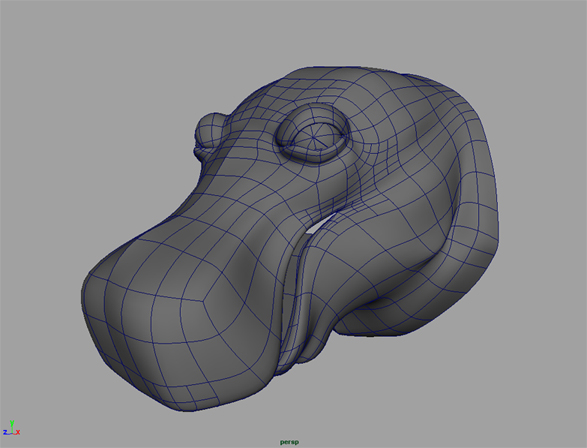
Task: Select the hippo's lower jaw surface
Action: coord(374,269)
